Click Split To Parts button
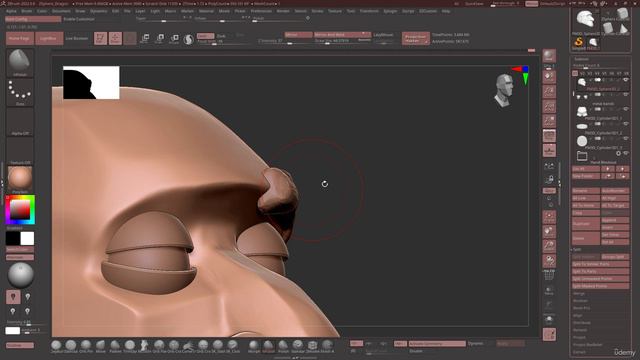Image resolution: width=640 pixels, height=360 pixels. (600, 271)
